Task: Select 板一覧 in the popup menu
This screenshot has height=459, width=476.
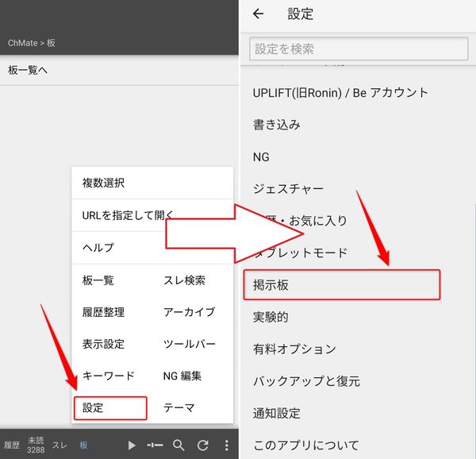Action: pyautogui.click(x=98, y=280)
